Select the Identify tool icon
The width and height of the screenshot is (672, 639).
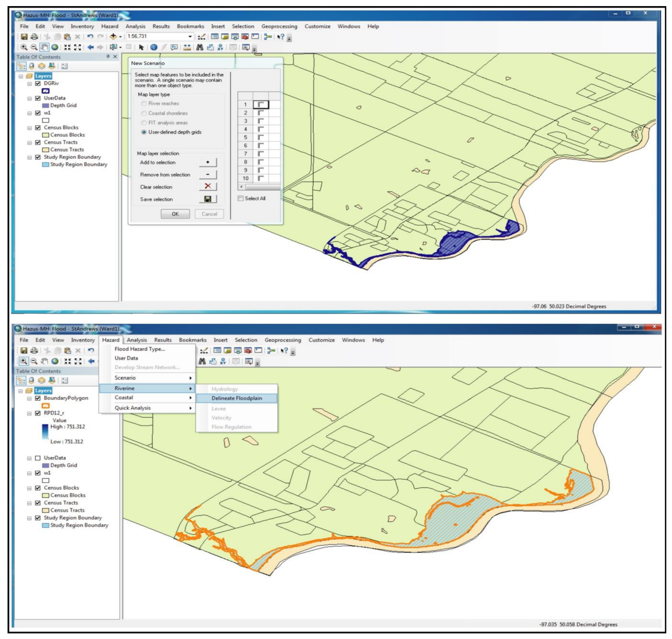tap(154, 47)
